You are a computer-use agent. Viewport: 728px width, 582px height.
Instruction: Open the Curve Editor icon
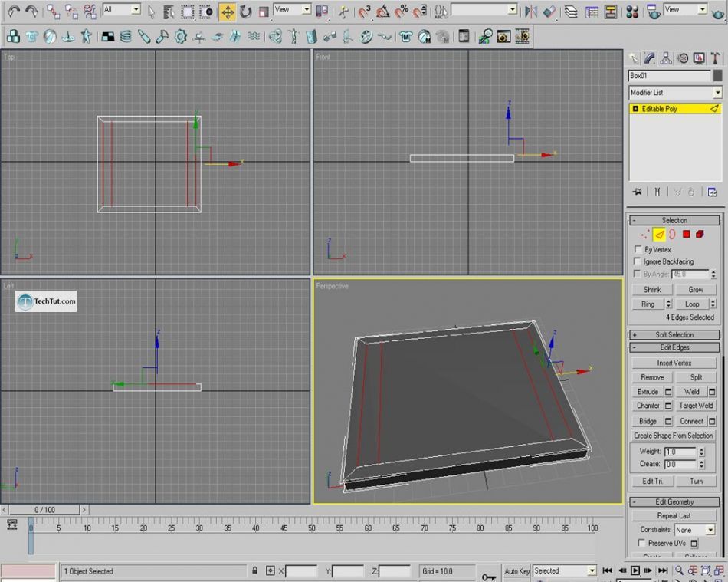click(592, 12)
